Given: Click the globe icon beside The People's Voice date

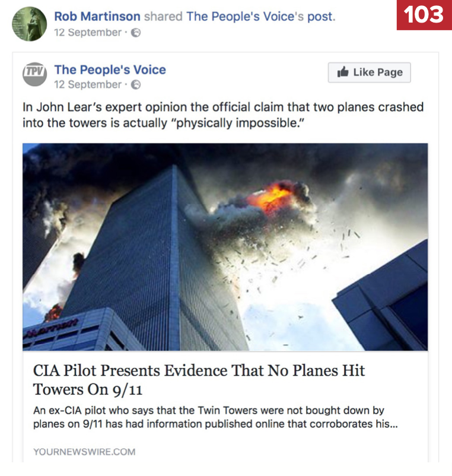Looking at the screenshot, I should [136, 85].
